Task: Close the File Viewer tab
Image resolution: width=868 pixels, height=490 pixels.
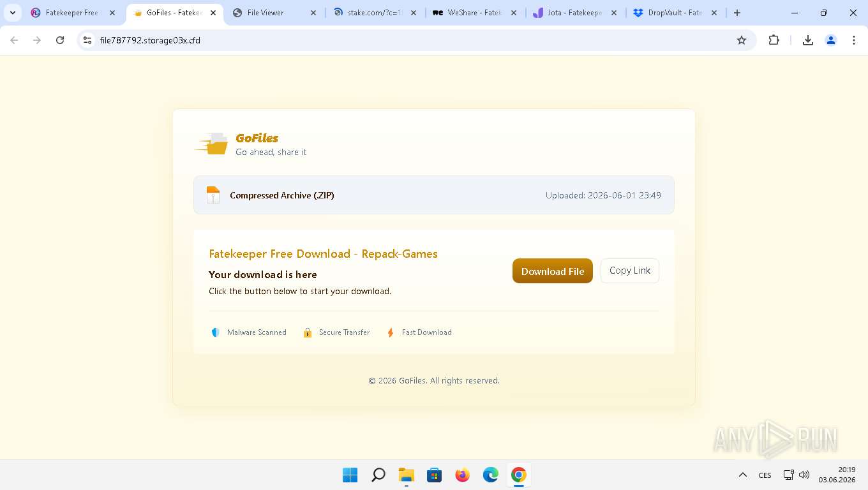Action: coord(313,13)
